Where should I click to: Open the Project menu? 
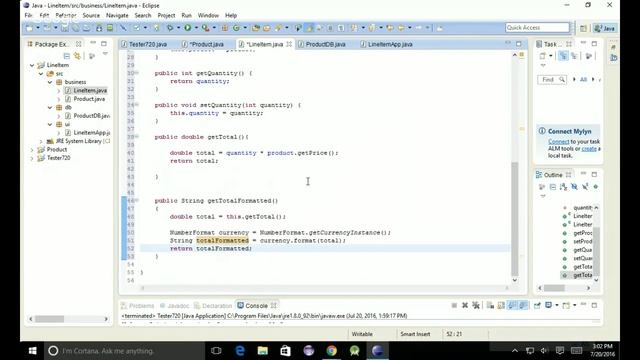[166, 16]
